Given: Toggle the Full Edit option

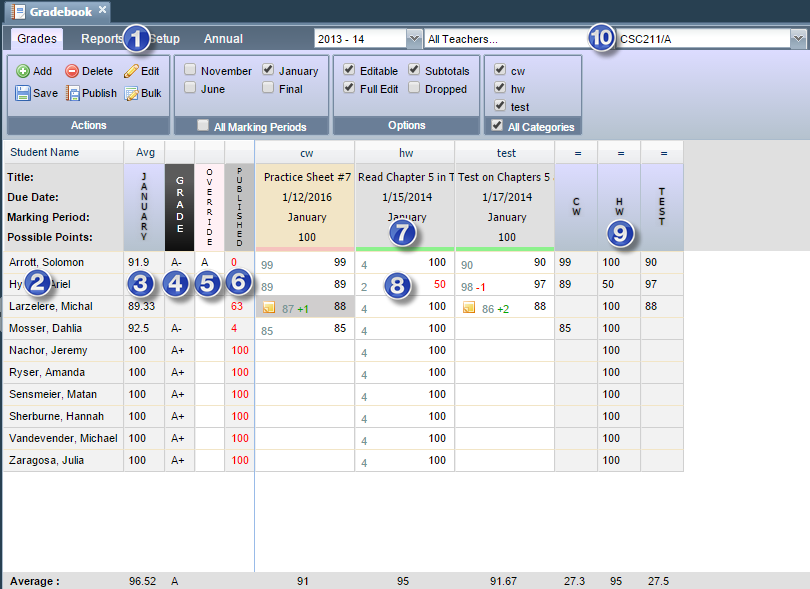Looking at the screenshot, I should 349,87.
